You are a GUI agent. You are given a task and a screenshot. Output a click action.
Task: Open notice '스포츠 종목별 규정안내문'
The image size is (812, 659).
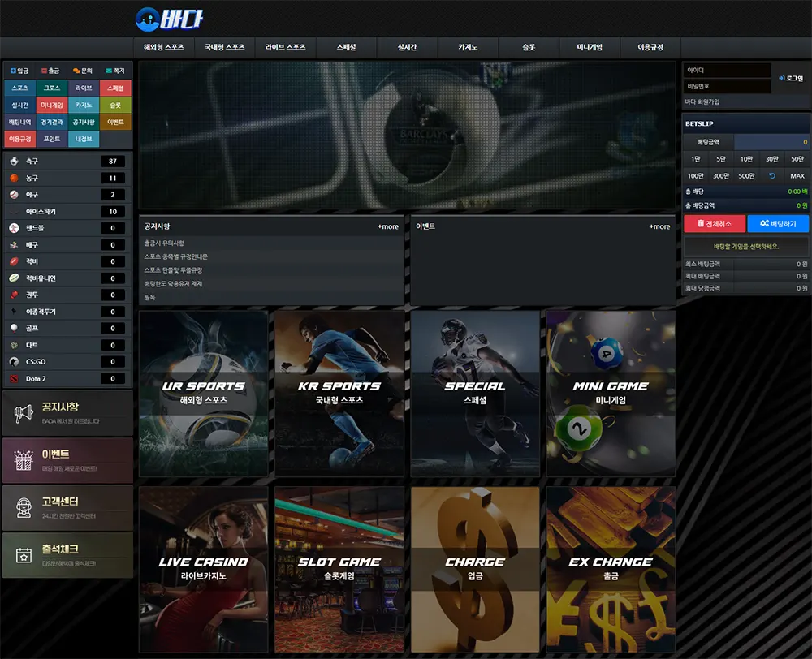pos(175,256)
